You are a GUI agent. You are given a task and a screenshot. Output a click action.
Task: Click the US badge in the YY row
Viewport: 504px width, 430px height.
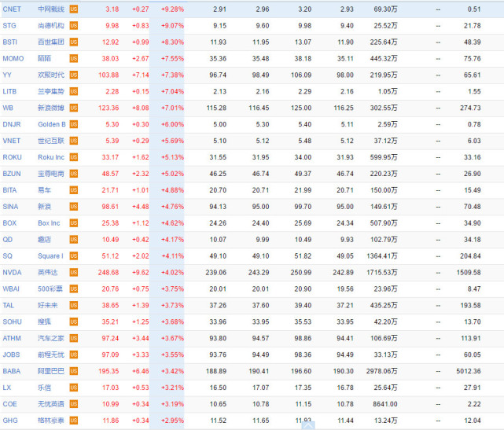coord(74,75)
